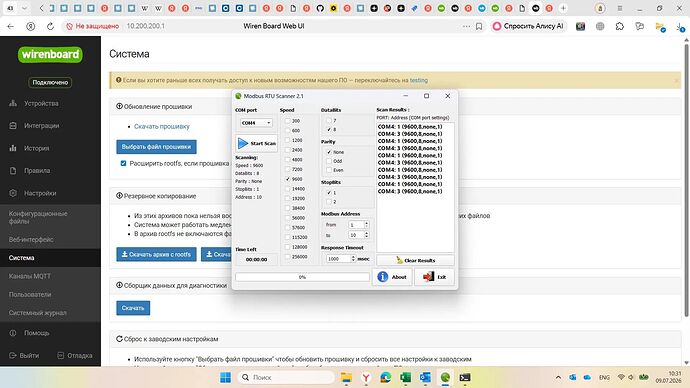The width and height of the screenshot is (690, 388).
Task: Click the scan progress bar
Action: [x=302, y=277]
